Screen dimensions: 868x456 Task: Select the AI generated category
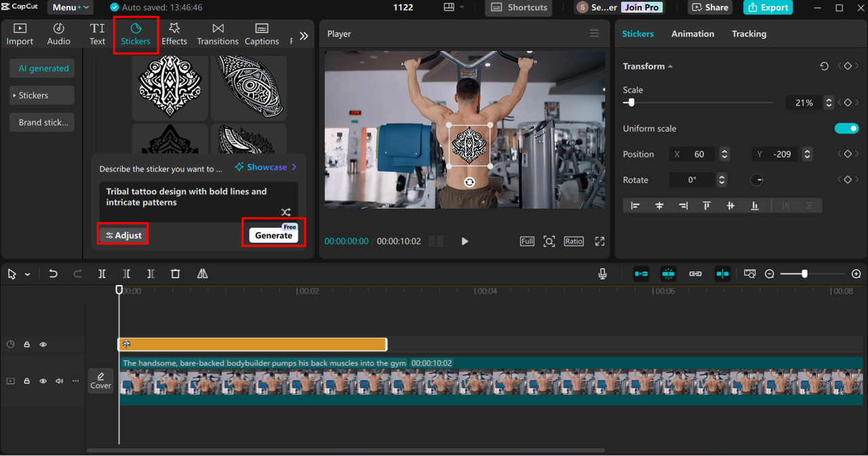[42, 68]
